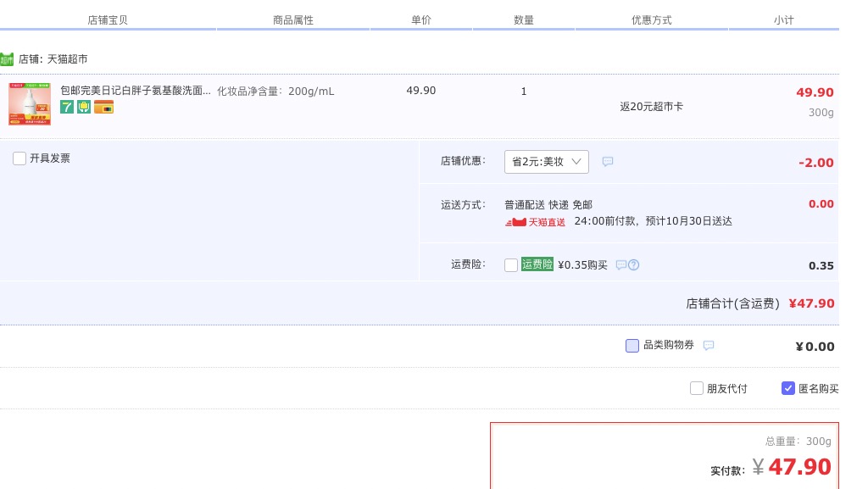
Task: Click the Tmall Supermarket shop icon
Action: (x=7, y=59)
